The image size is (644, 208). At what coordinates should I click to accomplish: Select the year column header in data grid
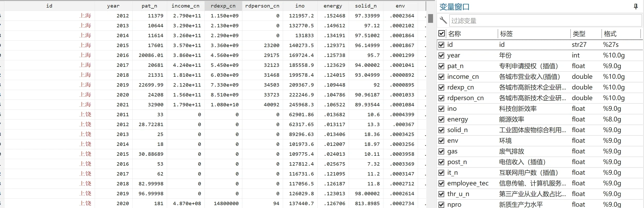pyautogui.click(x=113, y=6)
